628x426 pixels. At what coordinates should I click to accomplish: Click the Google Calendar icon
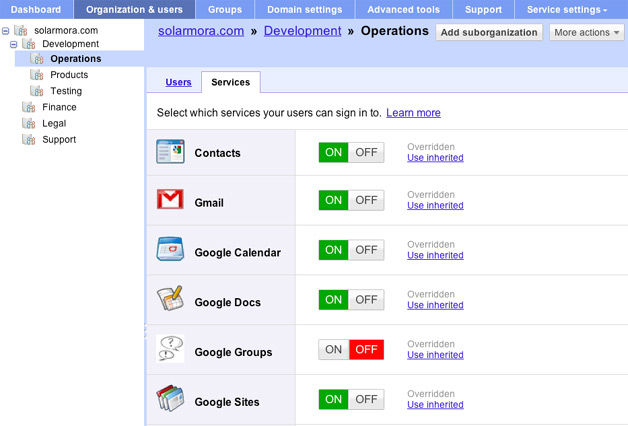[170, 249]
